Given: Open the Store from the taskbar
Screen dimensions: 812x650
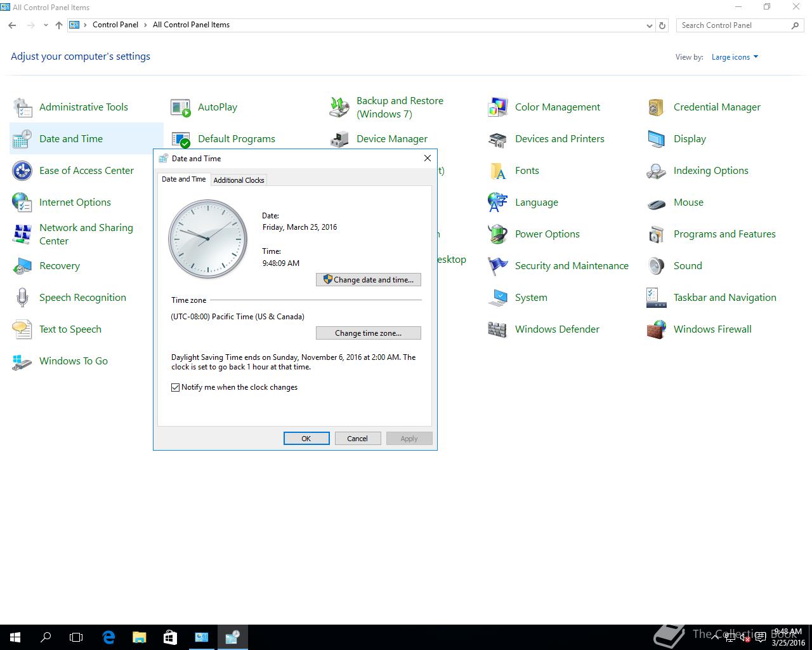Looking at the screenshot, I should pos(170,637).
